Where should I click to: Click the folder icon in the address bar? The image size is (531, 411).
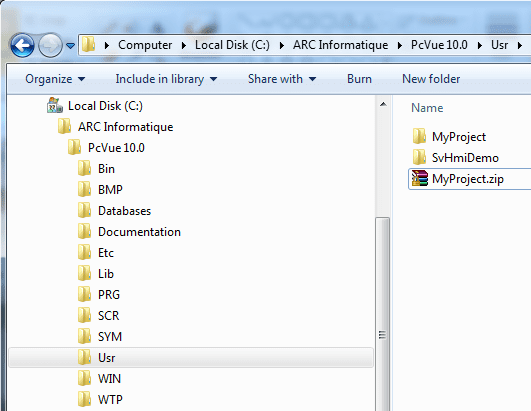click(88, 44)
